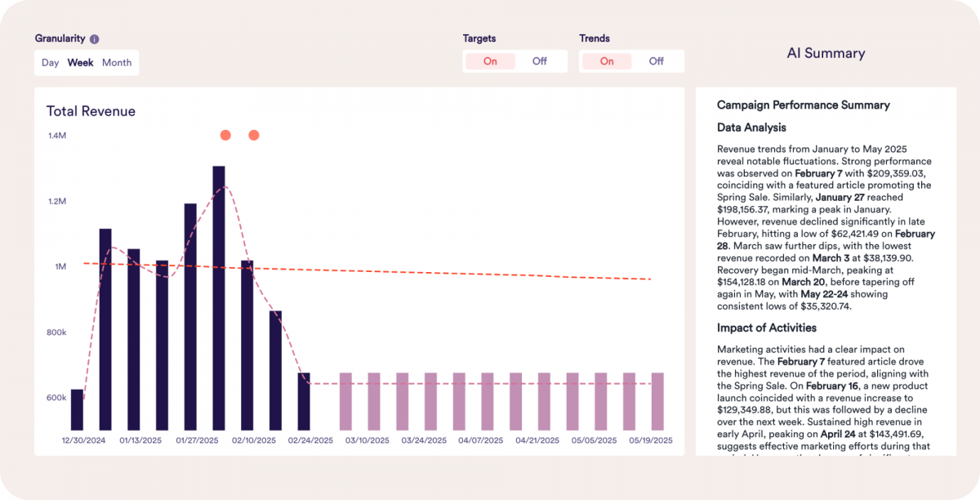This screenshot has height=500, width=980.
Task: Turn Trends off
Action: [x=657, y=61]
